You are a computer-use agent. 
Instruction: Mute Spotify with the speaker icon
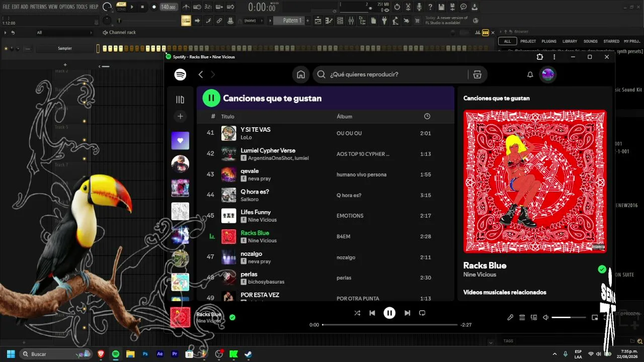[x=546, y=317]
